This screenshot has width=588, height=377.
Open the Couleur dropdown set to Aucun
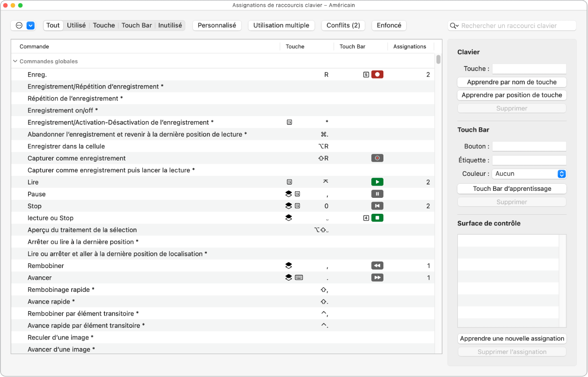(529, 174)
